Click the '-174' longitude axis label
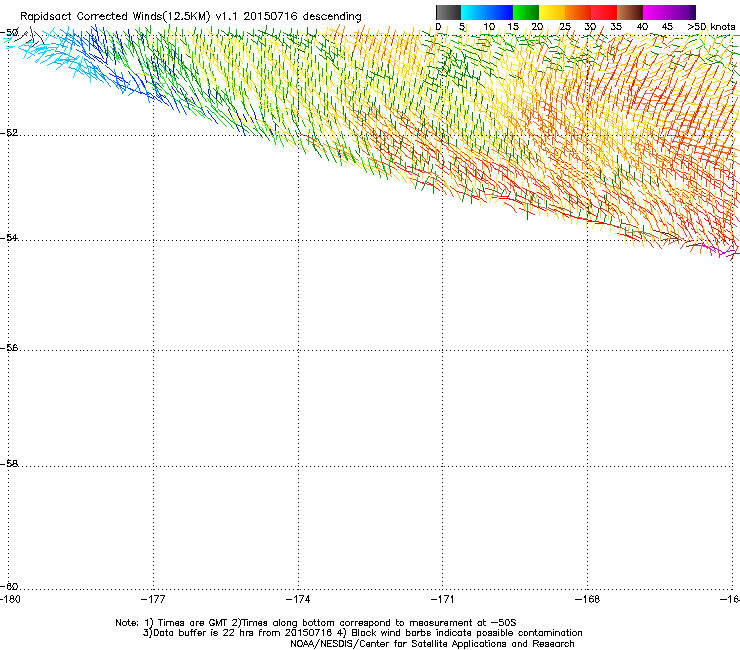 (298, 599)
